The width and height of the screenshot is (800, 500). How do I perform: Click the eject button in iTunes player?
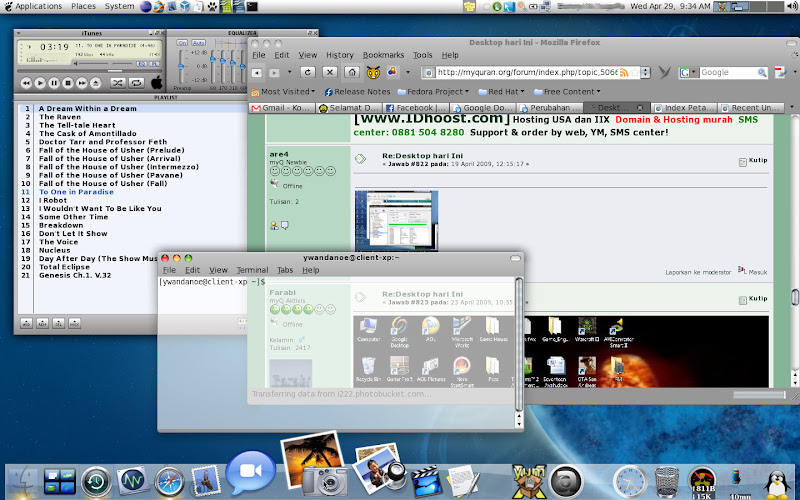(95, 83)
